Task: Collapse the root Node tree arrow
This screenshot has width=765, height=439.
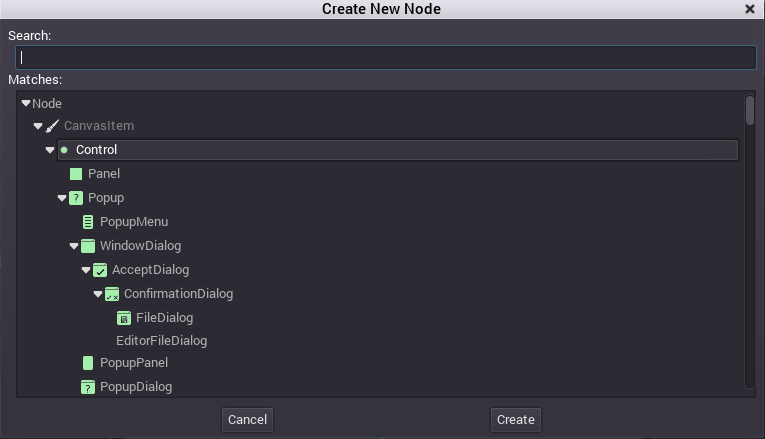Action: 26,103
